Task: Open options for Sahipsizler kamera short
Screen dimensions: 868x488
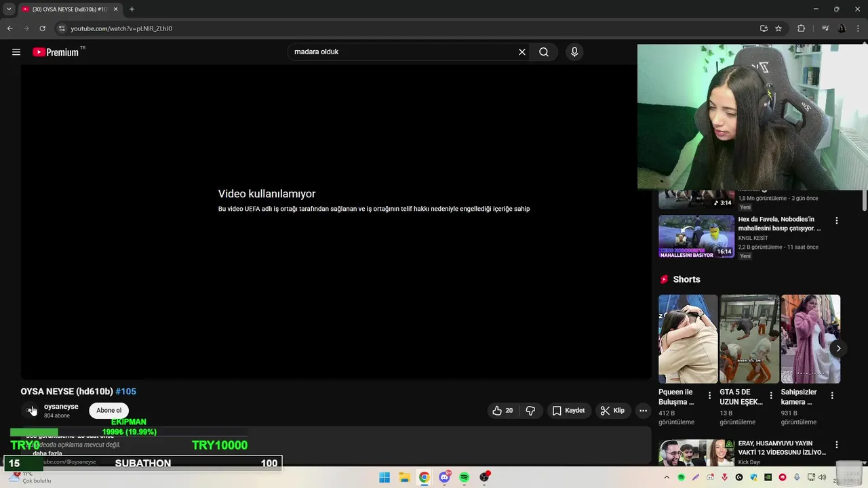Action: coord(832,395)
